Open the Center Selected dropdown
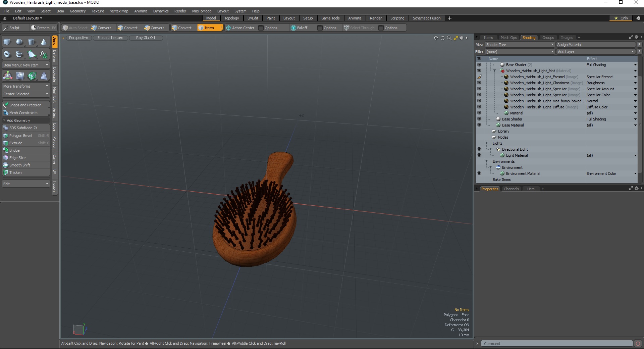The height and width of the screenshot is (349, 644). [x=26, y=94]
